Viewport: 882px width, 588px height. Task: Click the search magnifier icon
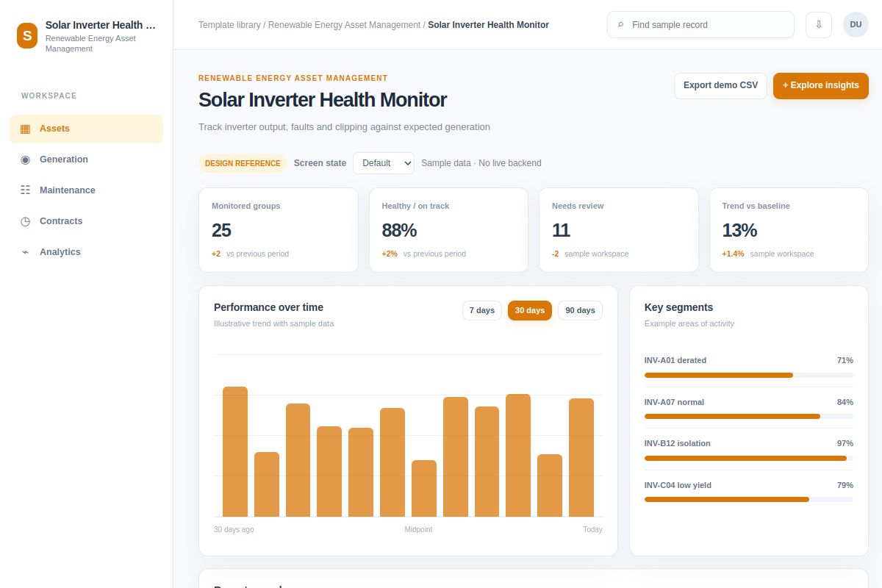[620, 24]
